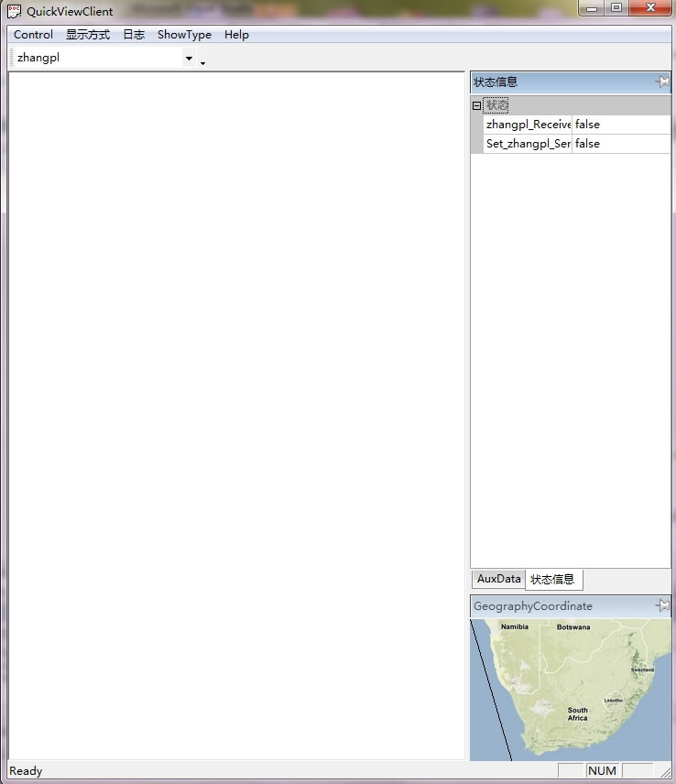Open the Help menu
Viewport: 676px width, 784px height.
point(236,35)
